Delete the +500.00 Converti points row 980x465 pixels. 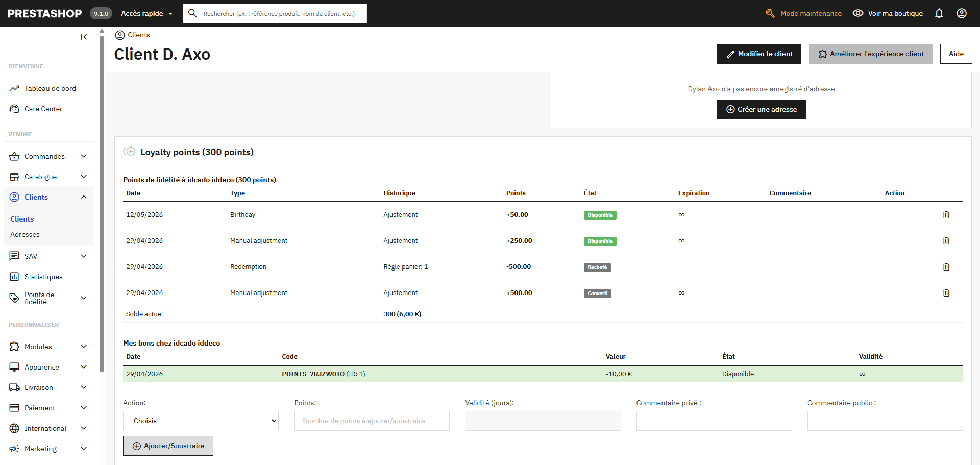tap(946, 293)
